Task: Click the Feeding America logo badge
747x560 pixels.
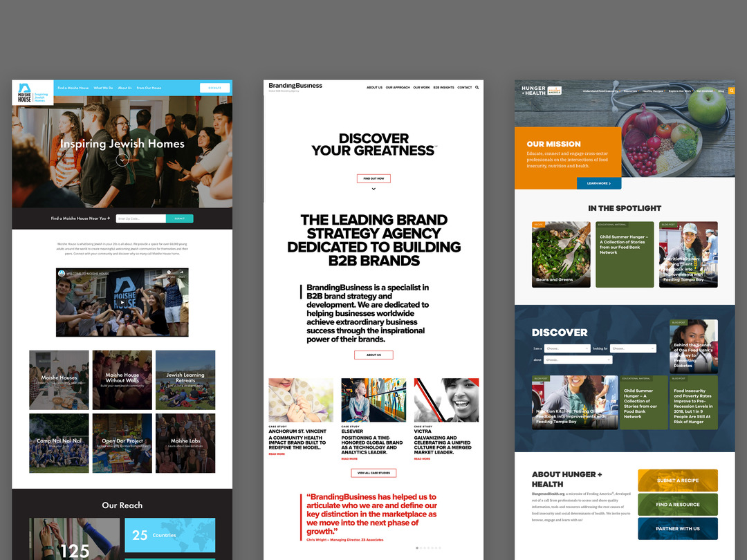Action: pos(555,91)
